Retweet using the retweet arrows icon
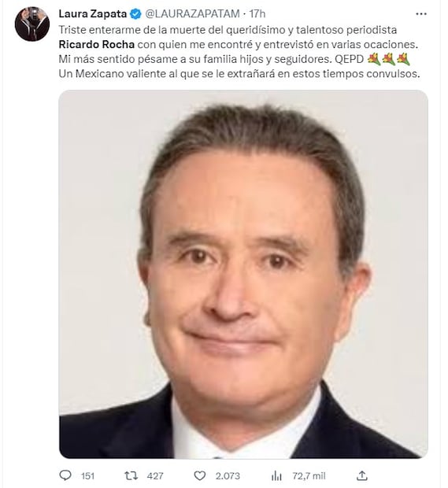 pyautogui.click(x=131, y=475)
